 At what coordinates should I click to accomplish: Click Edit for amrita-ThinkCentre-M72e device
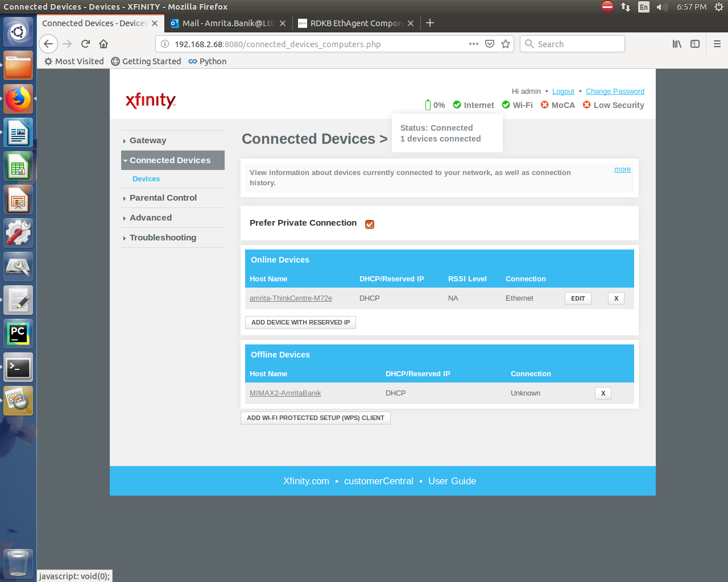click(x=578, y=298)
